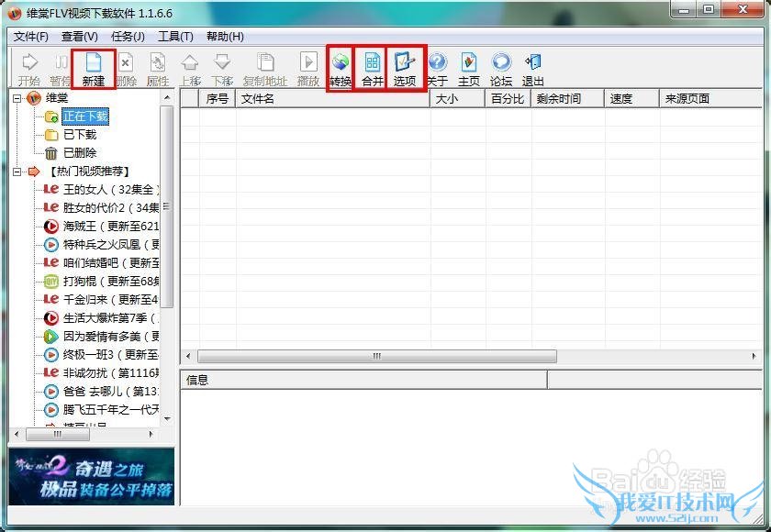This screenshot has height=532, width=771.
Task: Open 主页 (Homepage) toolbar icon
Action: (x=469, y=70)
